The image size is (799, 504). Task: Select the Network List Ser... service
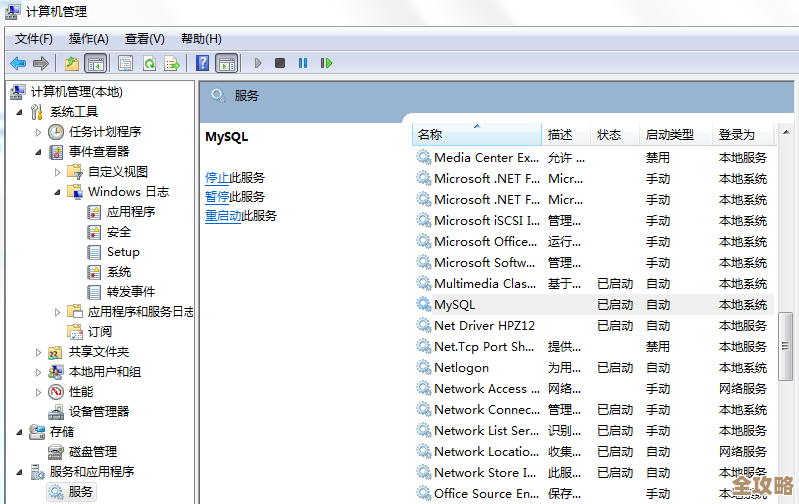tap(594, 431)
